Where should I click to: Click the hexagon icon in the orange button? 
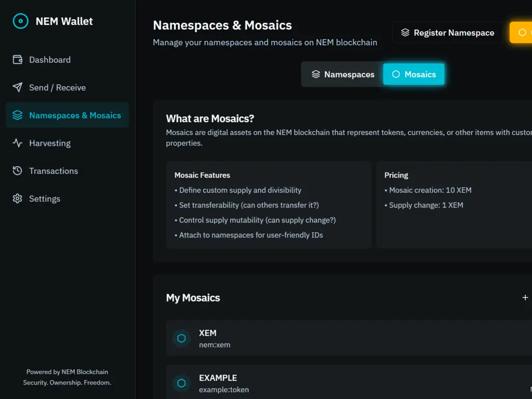click(x=522, y=33)
